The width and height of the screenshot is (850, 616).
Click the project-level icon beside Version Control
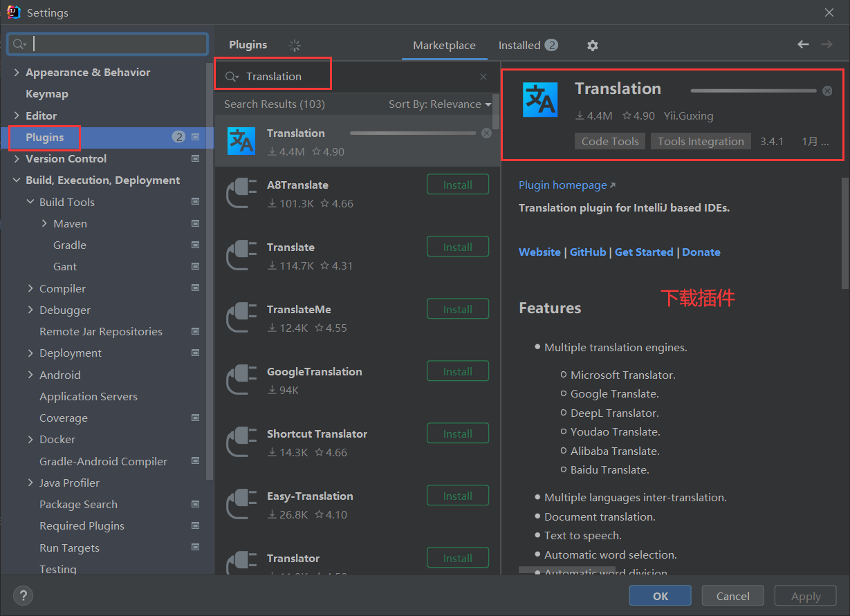[196, 158]
